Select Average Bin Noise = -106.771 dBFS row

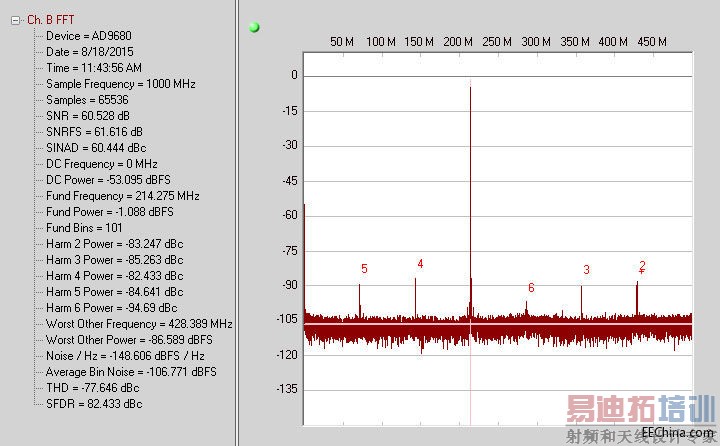131,372
